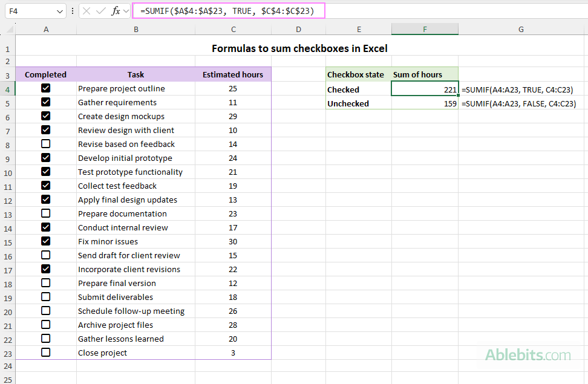Uncheck the Incorporate client revisions checkbox
The height and width of the screenshot is (384, 588).
[45, 268]
